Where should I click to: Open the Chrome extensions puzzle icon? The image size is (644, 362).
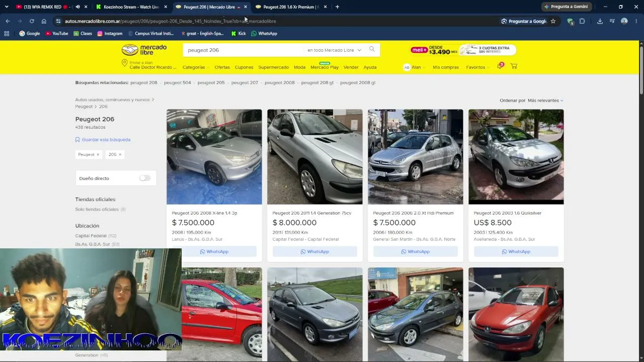pos(582,21)
